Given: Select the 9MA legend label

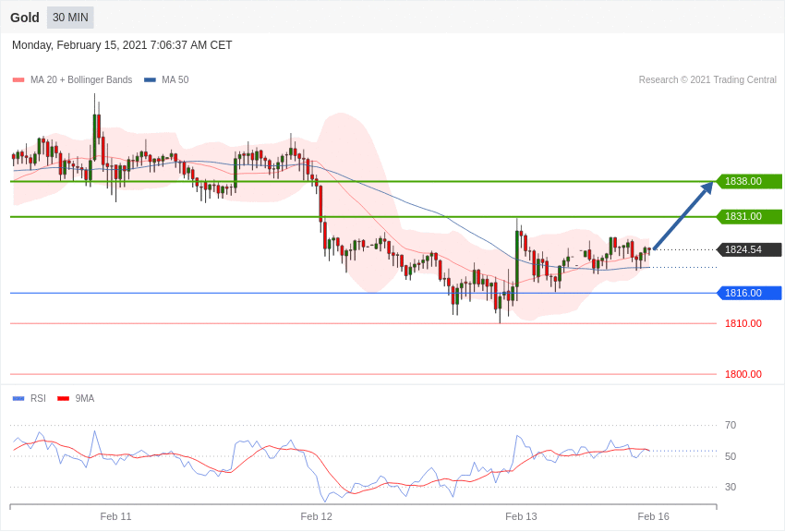Looking at the screenshot, I should coord(85,398).
